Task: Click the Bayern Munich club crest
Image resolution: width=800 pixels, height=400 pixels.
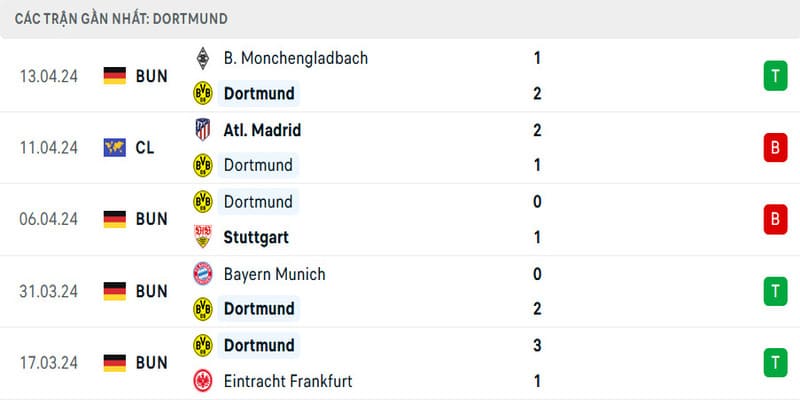Action: 203,274
